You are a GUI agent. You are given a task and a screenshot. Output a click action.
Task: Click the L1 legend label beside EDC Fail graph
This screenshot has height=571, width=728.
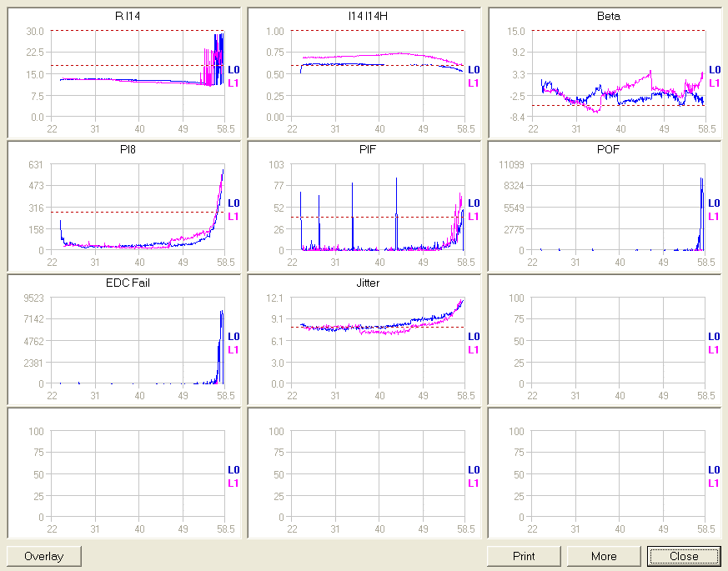click(x=233, y=350)
